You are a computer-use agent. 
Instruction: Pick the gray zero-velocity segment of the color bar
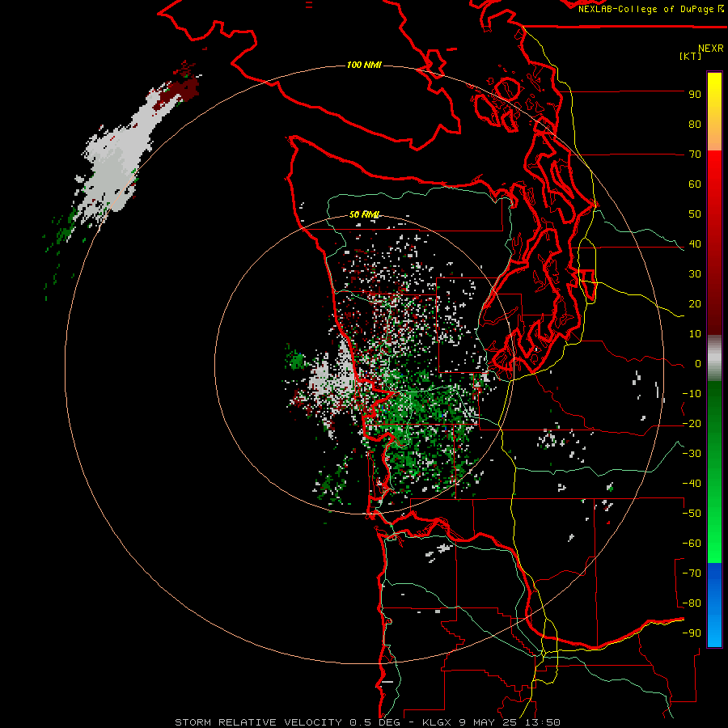714,358
